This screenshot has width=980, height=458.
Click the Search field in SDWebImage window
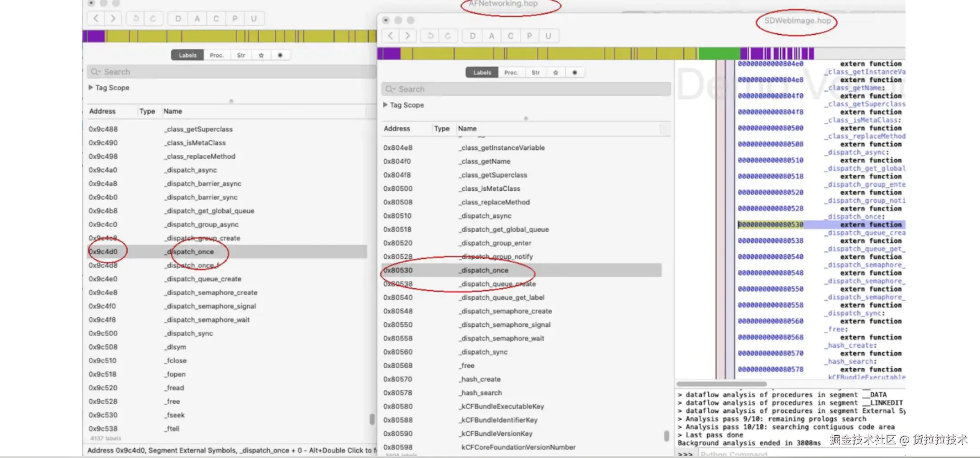[526, 89]
